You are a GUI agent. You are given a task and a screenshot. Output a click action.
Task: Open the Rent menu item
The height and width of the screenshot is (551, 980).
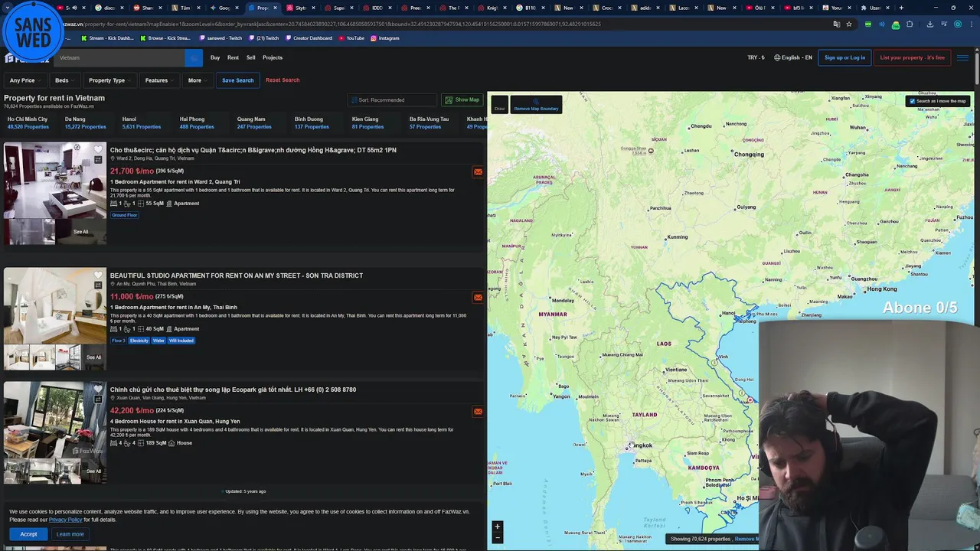233,57
